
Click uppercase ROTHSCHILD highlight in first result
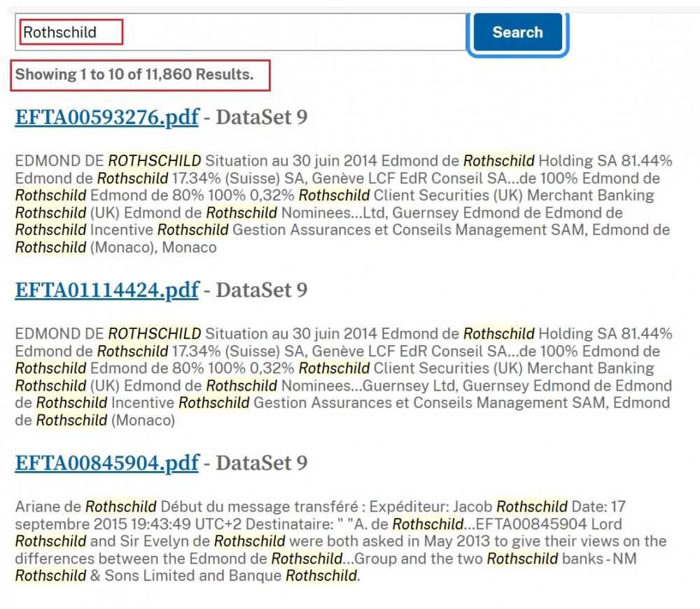(x=154, y=160)
